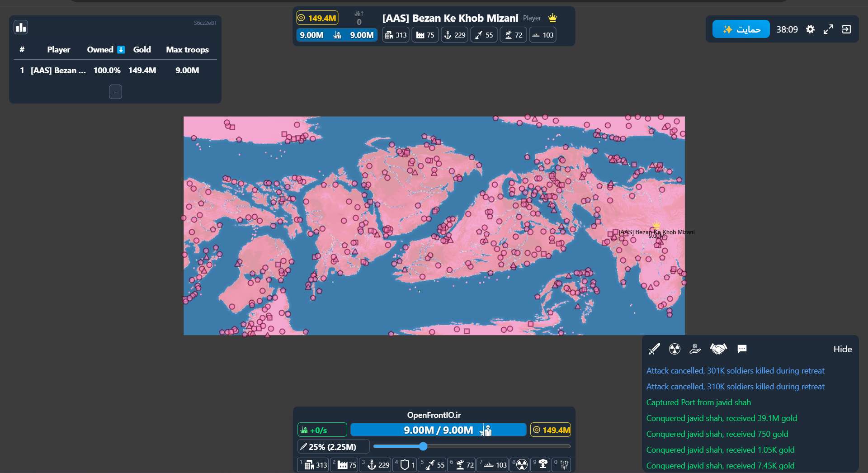
Task: Toggle the handshake alliance events filter
Action: click(718, 349)
